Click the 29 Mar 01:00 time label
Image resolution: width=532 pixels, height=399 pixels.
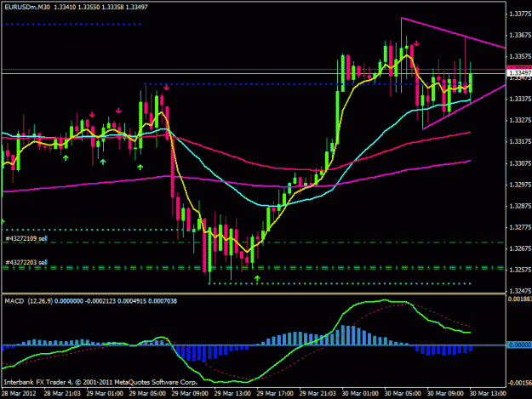(x=105, y=394)
